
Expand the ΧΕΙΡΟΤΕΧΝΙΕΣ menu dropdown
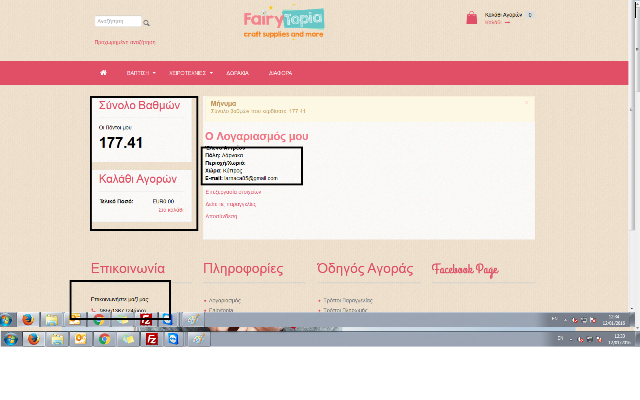click(x=189, y=73)
